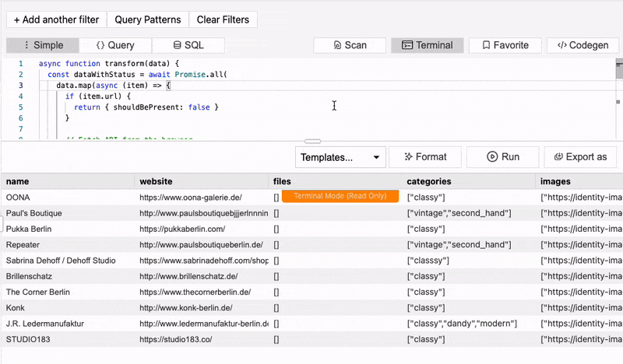The image size is (623, 364).
Task: Select the Repeater name cell
Action: click(68, 245)
